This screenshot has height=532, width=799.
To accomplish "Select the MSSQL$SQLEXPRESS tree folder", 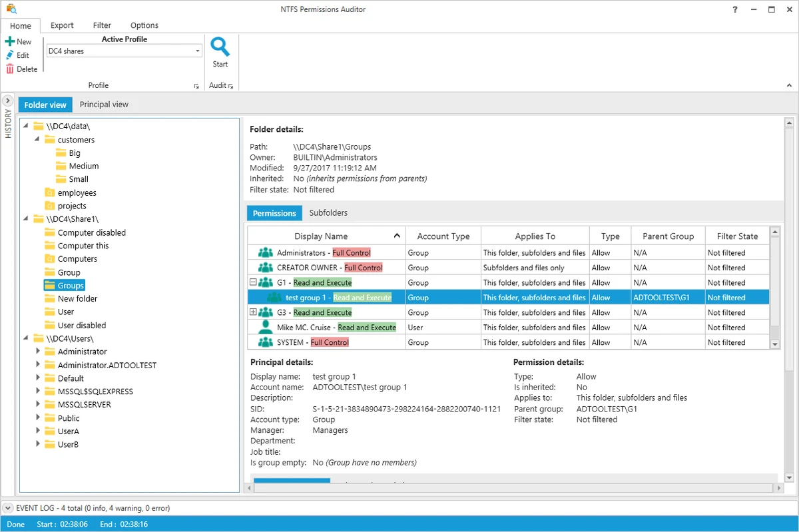I will (95, 392).
